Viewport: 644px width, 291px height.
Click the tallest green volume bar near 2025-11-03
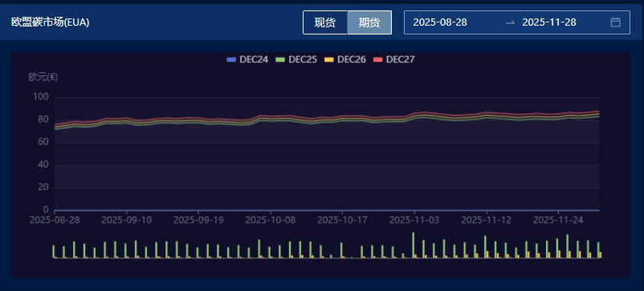[414, 245]
